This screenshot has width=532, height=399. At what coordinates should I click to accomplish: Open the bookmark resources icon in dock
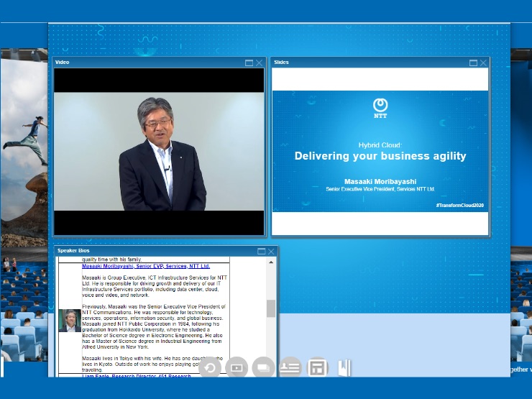click(x=344, y=368)
